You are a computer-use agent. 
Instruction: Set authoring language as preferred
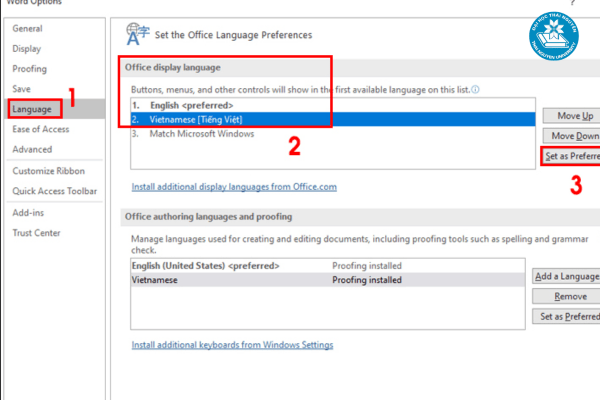(x=566, y=317)
